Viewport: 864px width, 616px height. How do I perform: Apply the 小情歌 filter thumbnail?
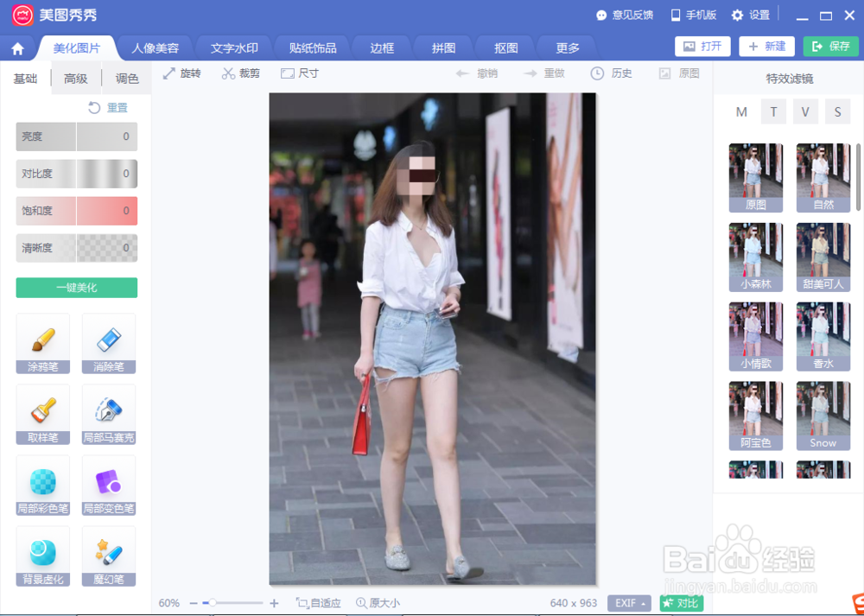point(755,337)
